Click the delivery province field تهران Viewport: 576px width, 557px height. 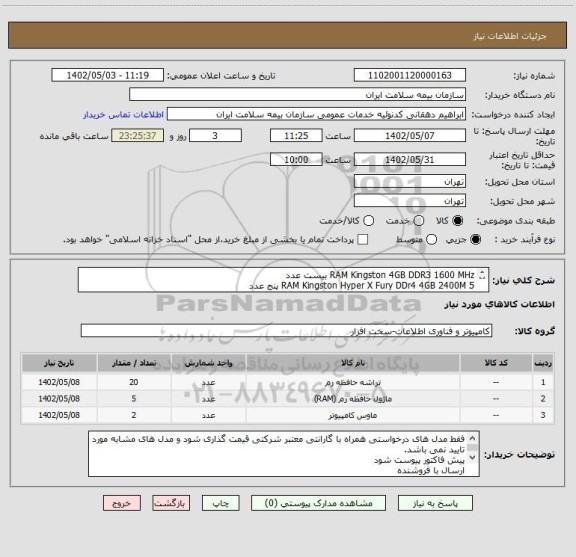point(410,182)
